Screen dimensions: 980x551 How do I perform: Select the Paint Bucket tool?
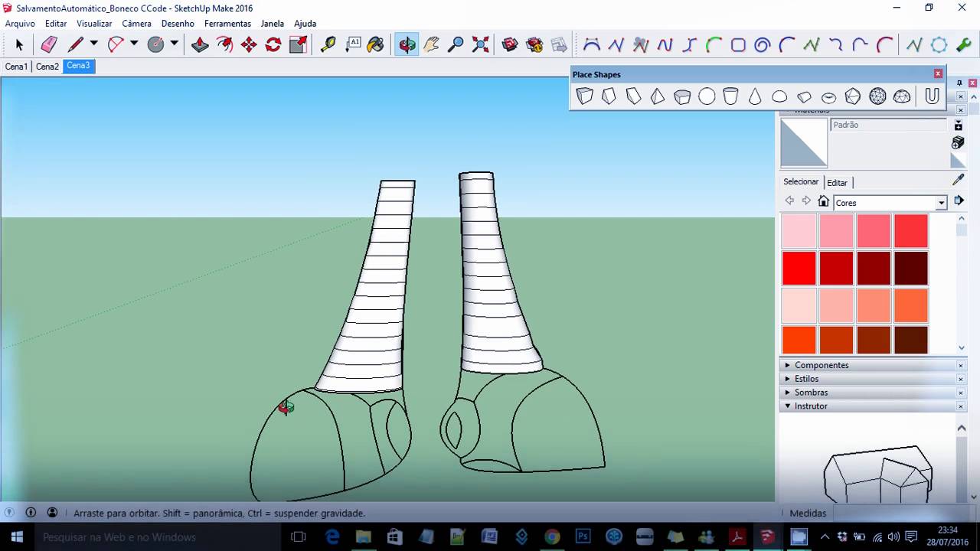click(376, 44)
